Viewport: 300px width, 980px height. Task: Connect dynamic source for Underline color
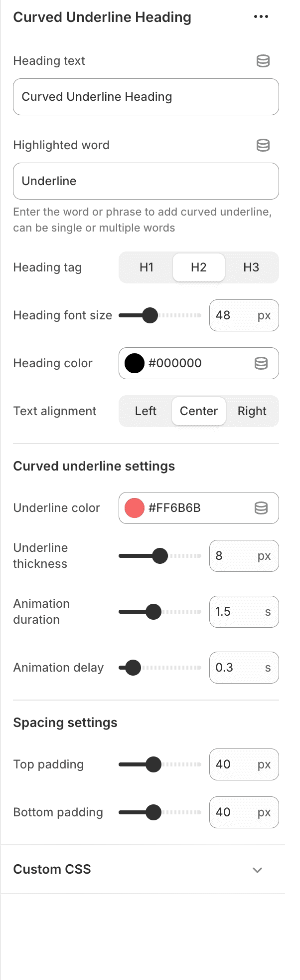(x=261, y=508)
